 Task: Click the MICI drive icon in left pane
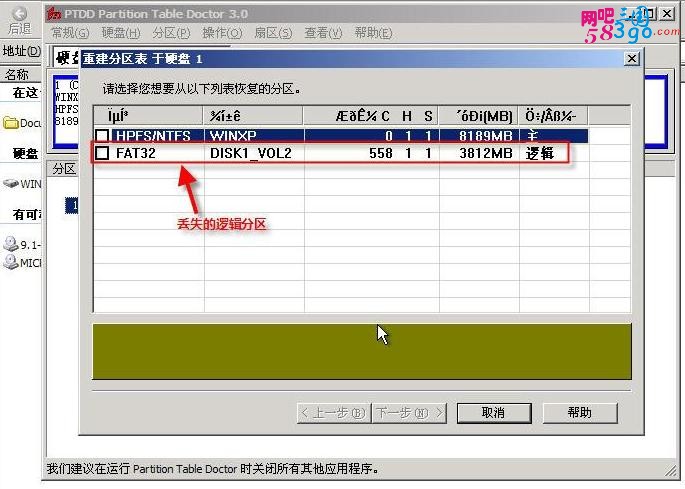(10, 262)
